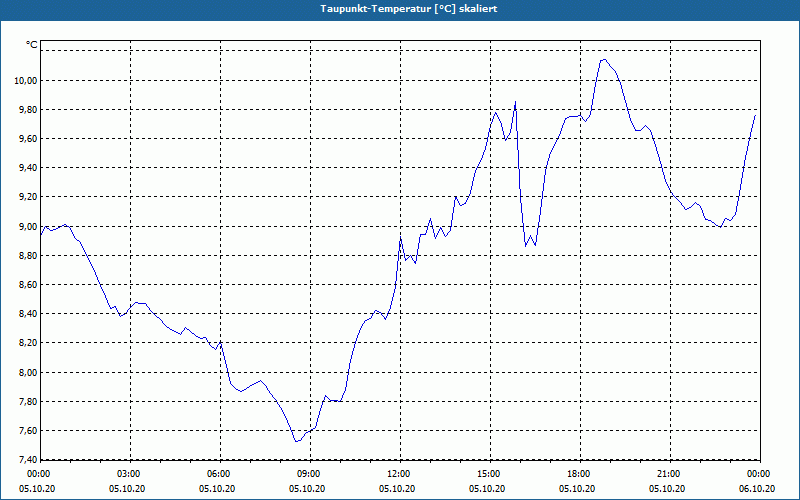Select the y-axis label 9,00
The height and width of the screenshot is (500, 800).
click(28, 227)
